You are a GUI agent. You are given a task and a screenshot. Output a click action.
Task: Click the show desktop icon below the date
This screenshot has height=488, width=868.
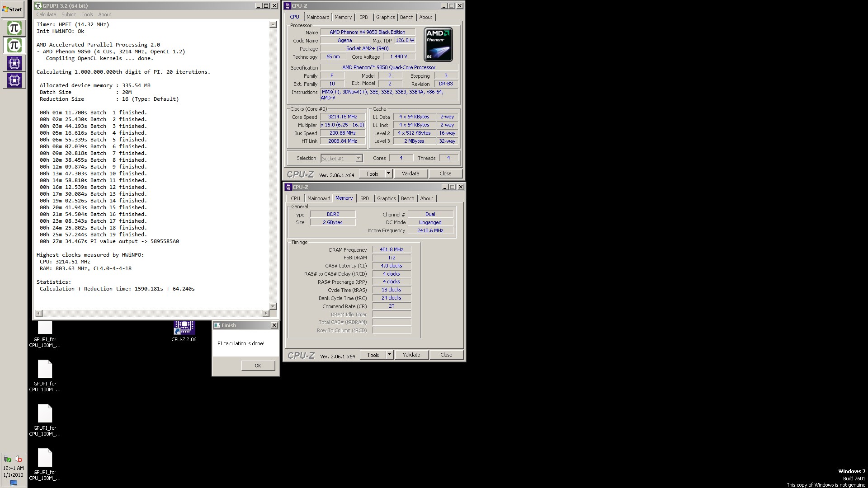point(14,483)
